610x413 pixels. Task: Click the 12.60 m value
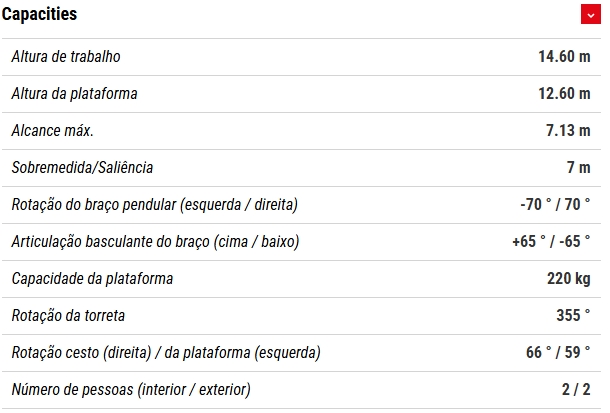point(564,94)
